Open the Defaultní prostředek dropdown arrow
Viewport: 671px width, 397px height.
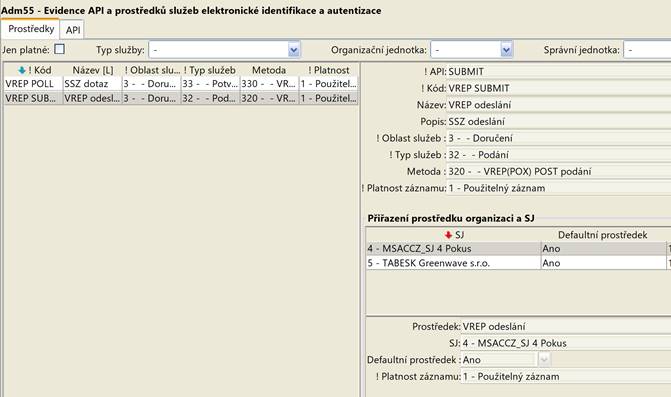point(544,359)
